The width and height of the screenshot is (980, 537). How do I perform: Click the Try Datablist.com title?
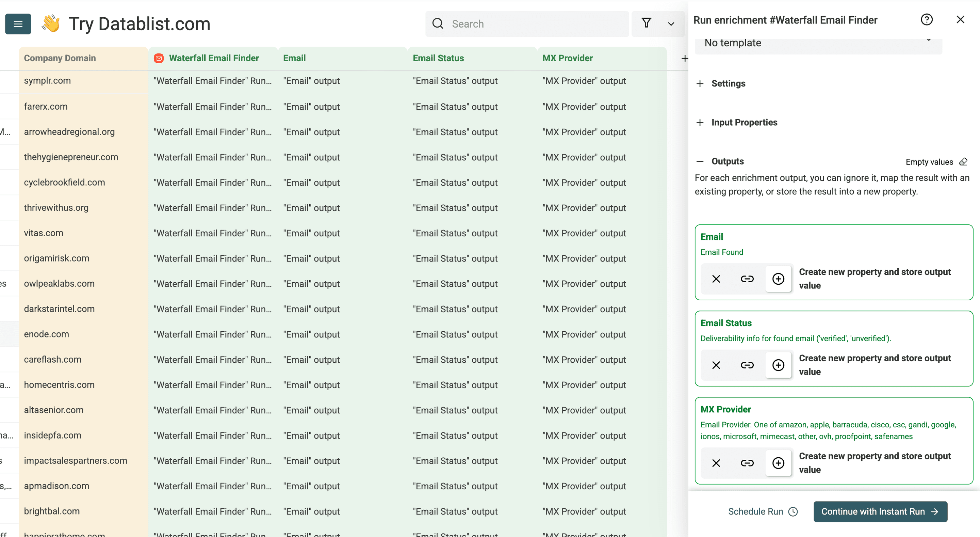coord(139,24)
